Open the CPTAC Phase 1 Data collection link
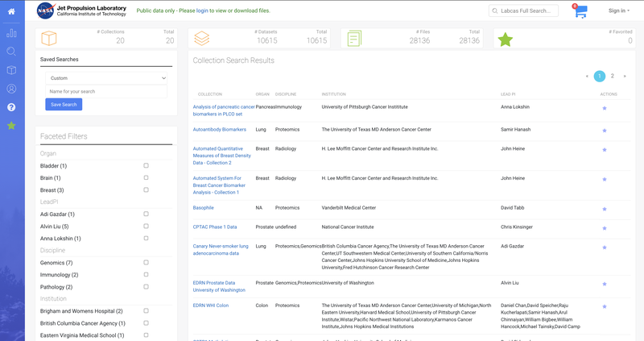The image size is (644, 341). point(215,227)
